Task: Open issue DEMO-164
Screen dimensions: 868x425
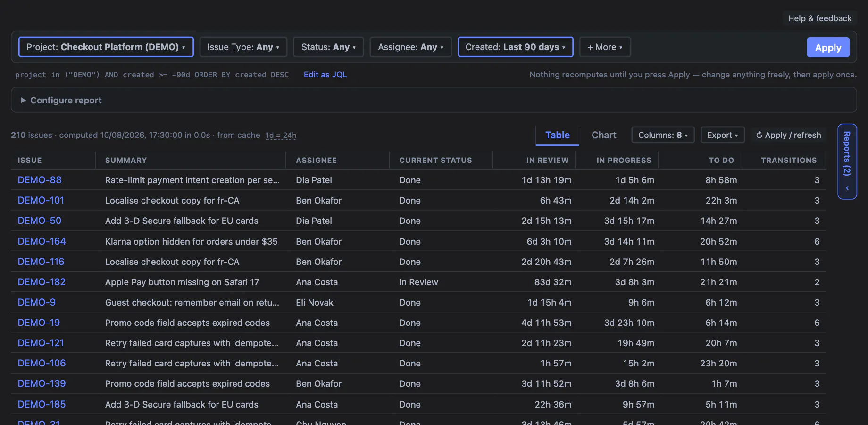Action: pos(42,241)
